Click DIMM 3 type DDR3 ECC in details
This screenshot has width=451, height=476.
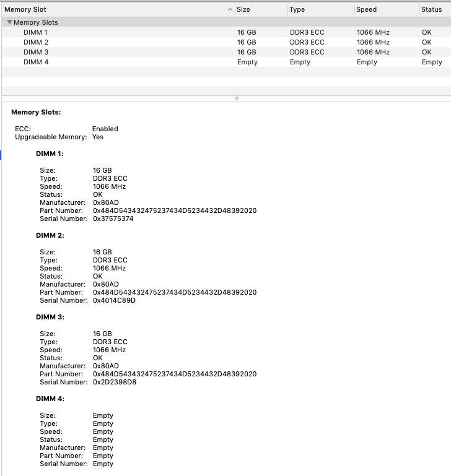point(110,342)
